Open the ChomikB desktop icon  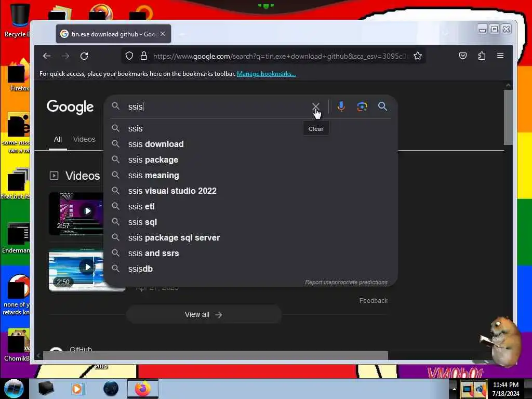[x=17, y=345]
